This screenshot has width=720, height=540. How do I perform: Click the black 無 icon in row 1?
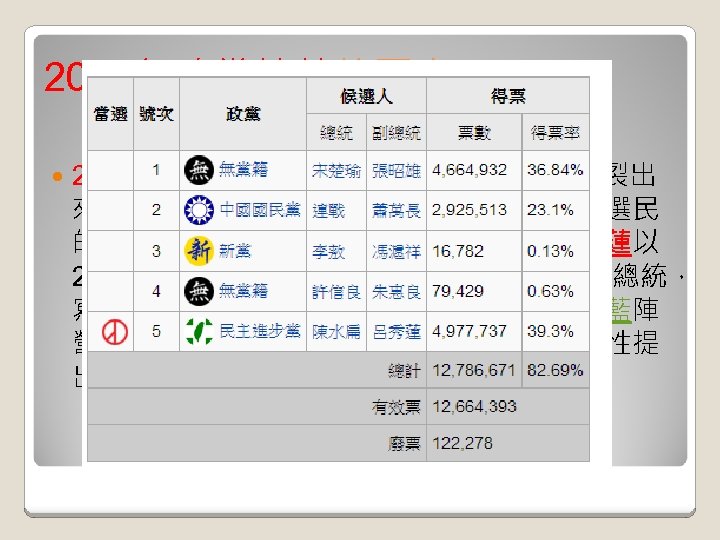[x=199, y=170]
